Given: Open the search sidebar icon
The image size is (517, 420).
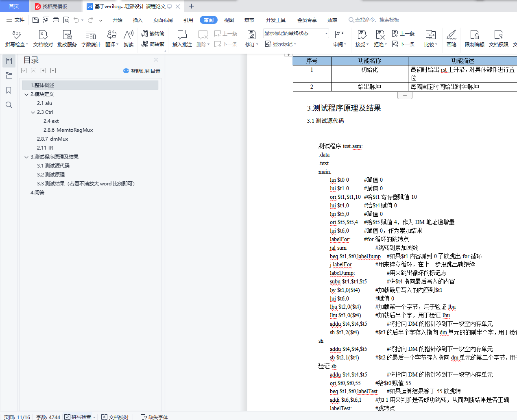Looking at the screenshot, I should pos(9,105).
